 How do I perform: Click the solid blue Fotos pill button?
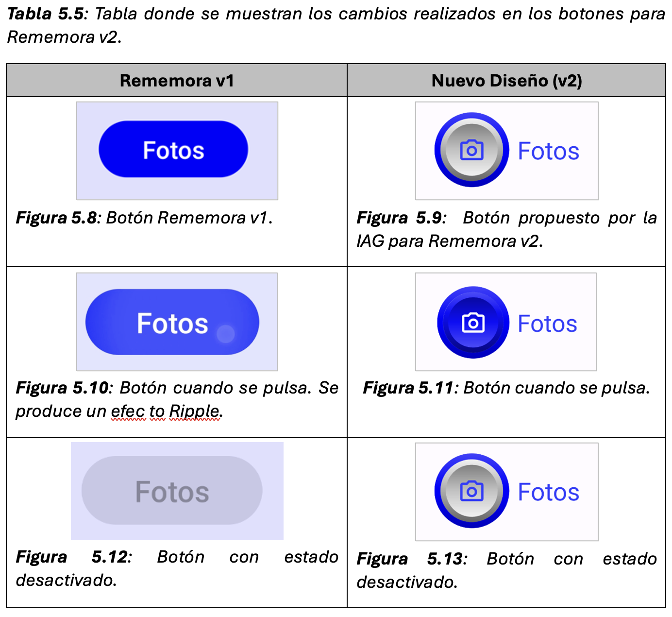(173, 150)
